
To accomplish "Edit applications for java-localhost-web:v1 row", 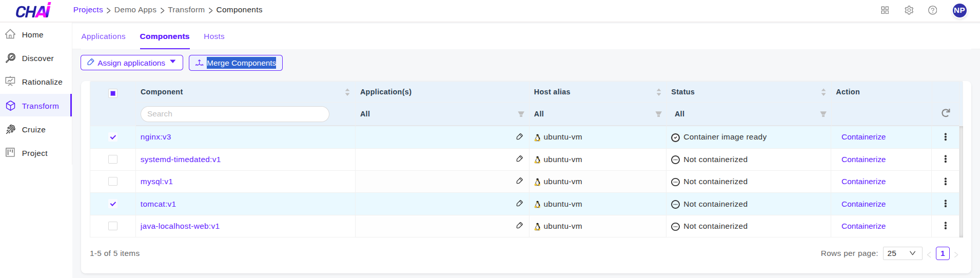I will [x=520, y=226].
